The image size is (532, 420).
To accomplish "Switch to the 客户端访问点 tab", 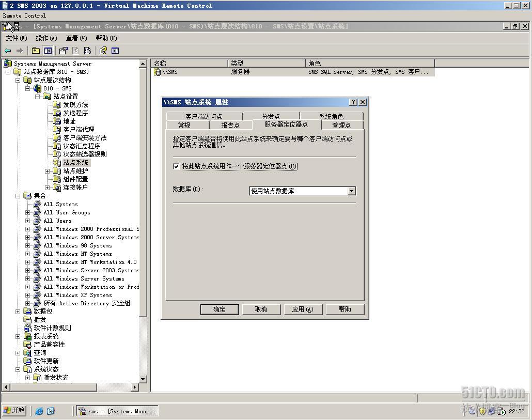I will click(x=204, y=116).
